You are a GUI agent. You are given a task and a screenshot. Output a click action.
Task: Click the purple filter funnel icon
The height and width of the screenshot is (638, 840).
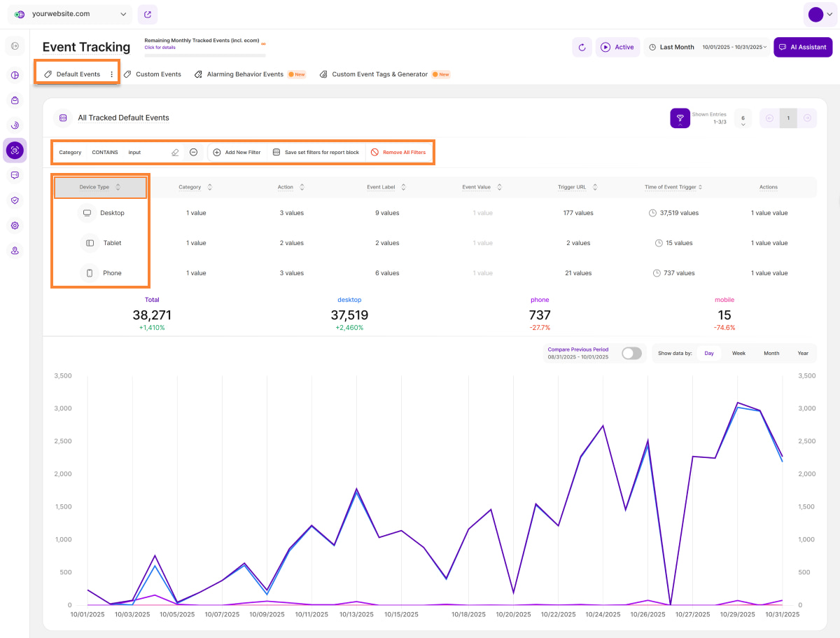(680, 118)
